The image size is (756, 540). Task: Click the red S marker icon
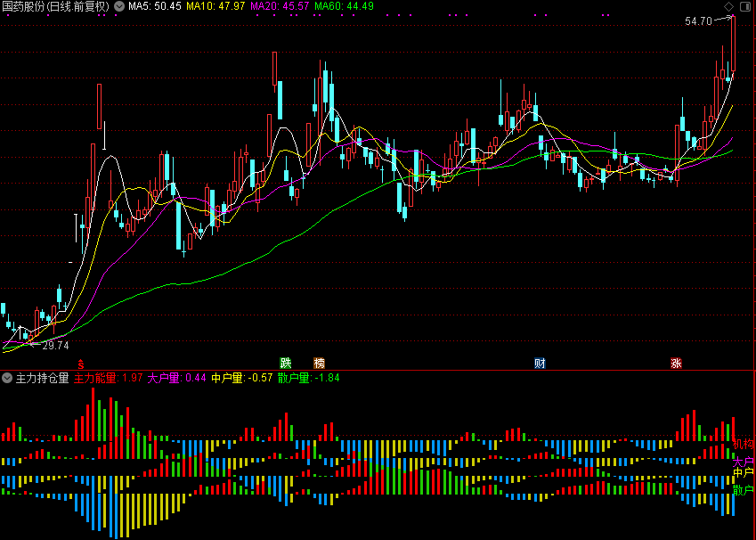pos(81,364)
